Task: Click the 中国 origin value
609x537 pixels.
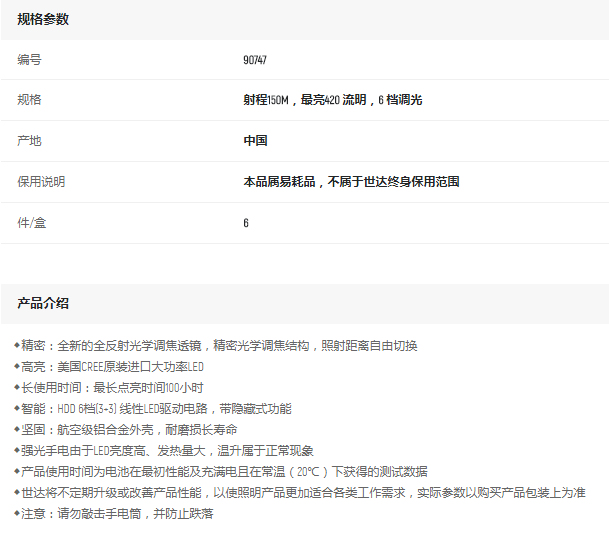Action: (255, 141)
